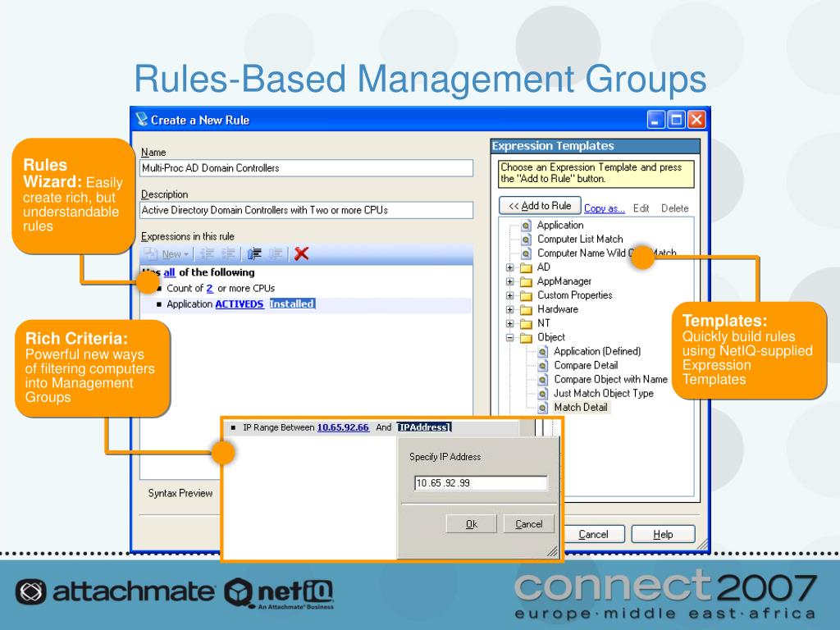Viewport: 840px width, 630px height.
Task: Click the Custom Properties folder icon
Action: click(x=527, y=295)
